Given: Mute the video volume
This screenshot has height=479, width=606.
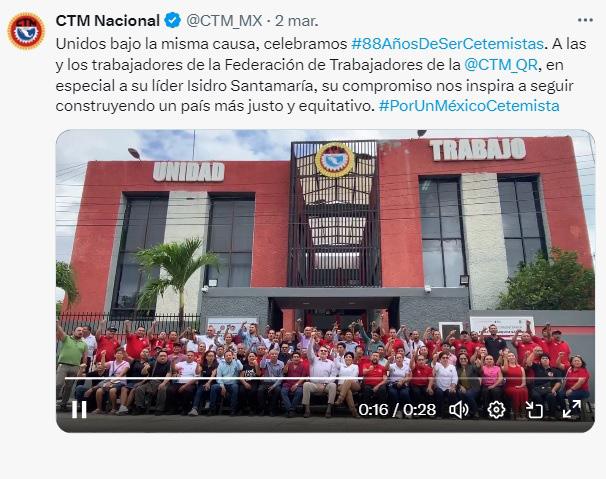Looking at the screenshot, I should point(459,410).
